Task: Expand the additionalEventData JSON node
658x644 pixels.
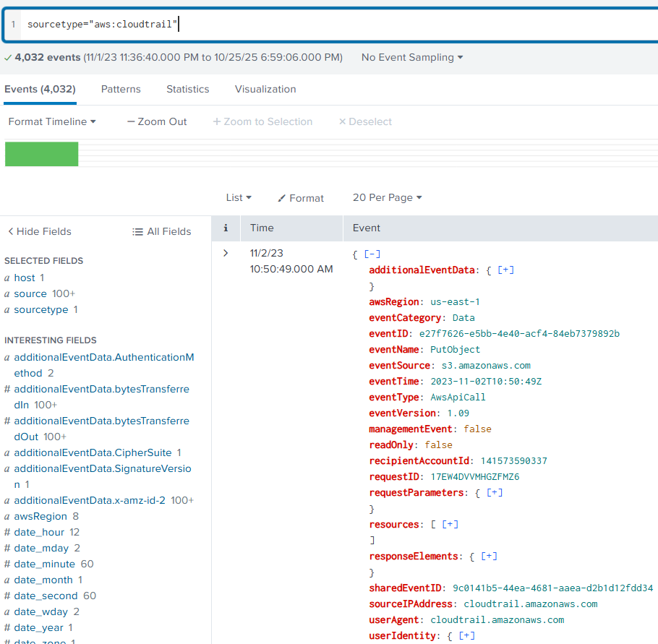Action: pos(506,270)
